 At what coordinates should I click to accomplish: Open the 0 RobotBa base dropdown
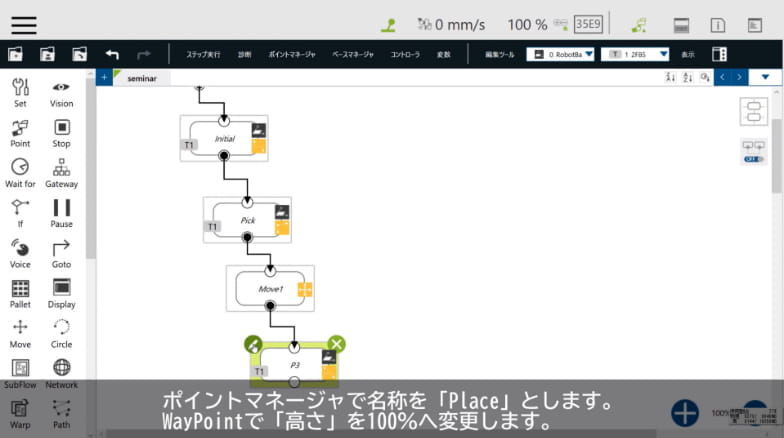(560, 54)
